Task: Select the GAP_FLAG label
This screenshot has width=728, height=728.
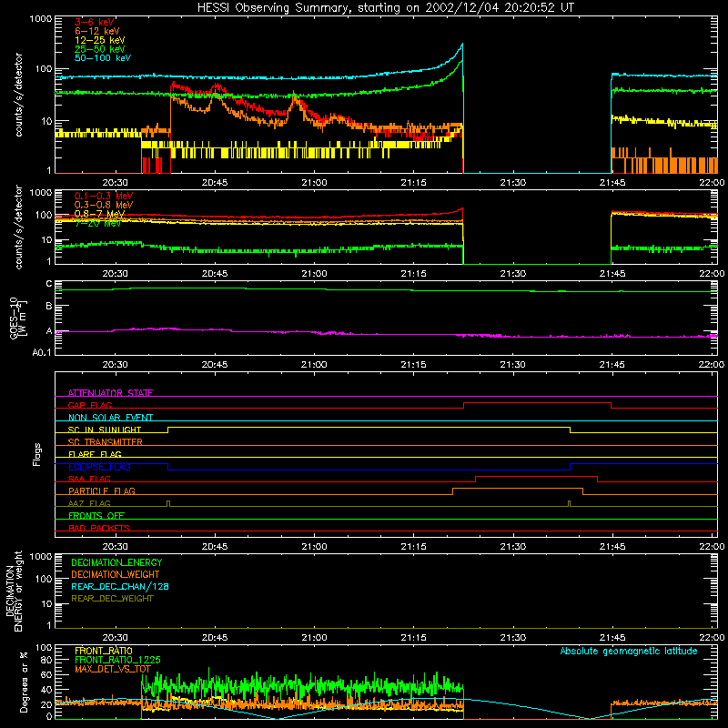Action: tap(89, 405)
